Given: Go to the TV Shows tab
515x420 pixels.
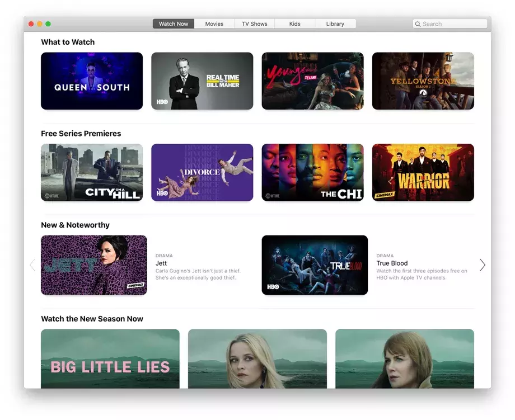Looking at the screenshot, I should (255, 23).
